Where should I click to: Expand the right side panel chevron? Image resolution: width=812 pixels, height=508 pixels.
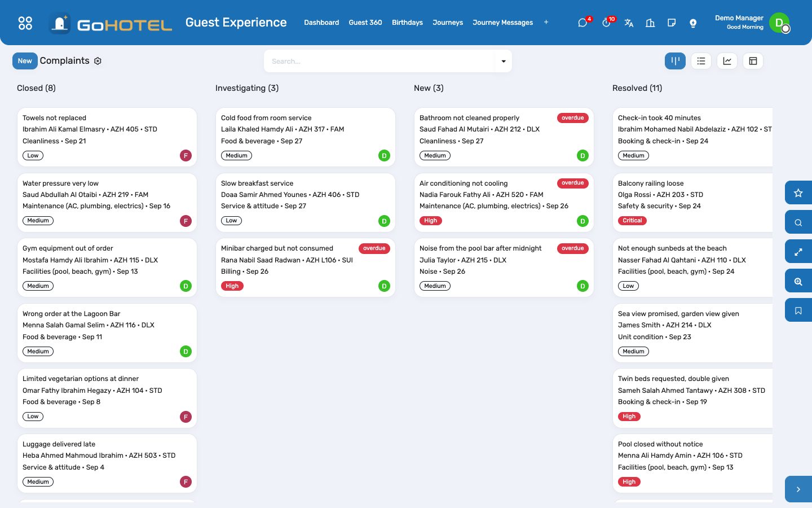pos(798,489)
